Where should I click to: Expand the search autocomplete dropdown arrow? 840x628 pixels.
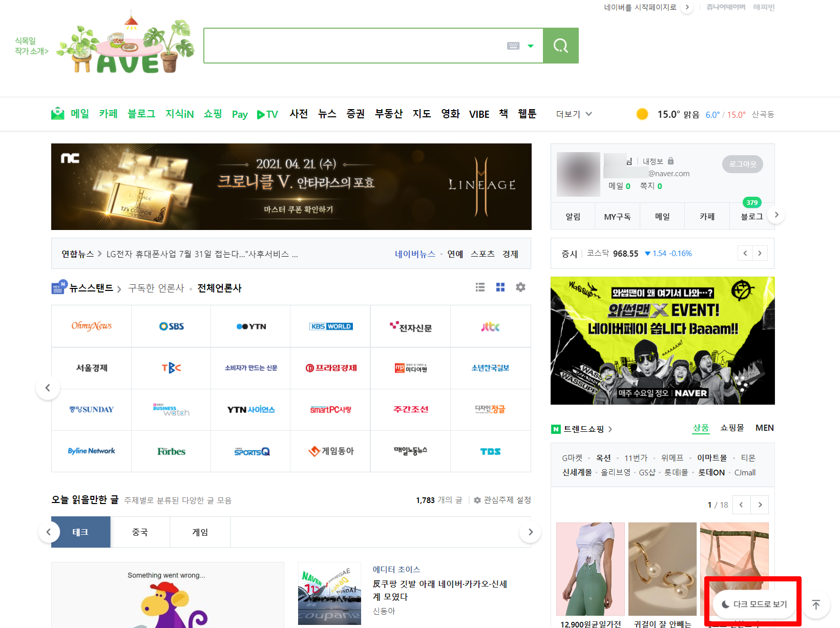point(531,46)
